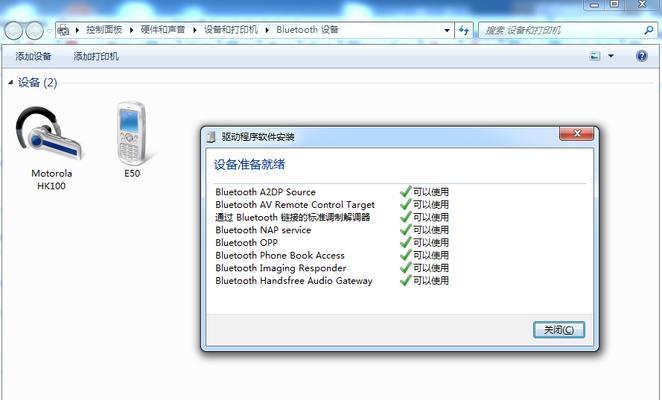
Task: Click the 添加设备 toolbar button
Action: coord(33,56)
